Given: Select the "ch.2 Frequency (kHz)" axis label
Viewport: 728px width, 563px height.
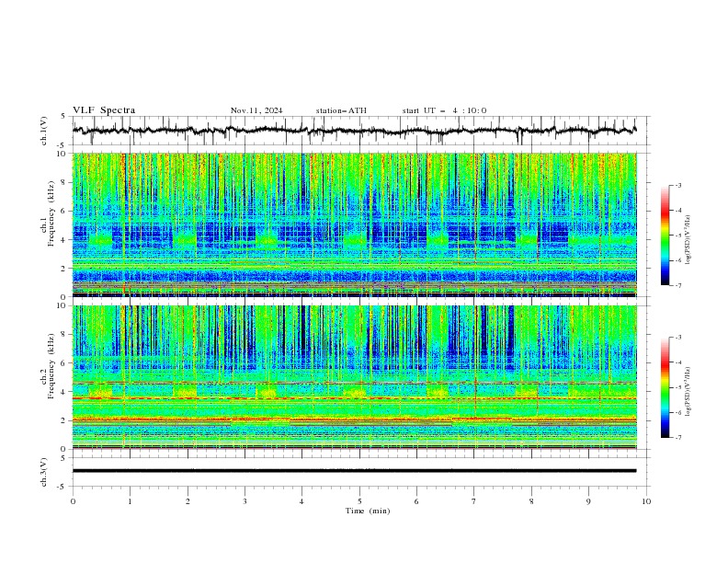Looking at the screenshot, I should tap(48, 366).
